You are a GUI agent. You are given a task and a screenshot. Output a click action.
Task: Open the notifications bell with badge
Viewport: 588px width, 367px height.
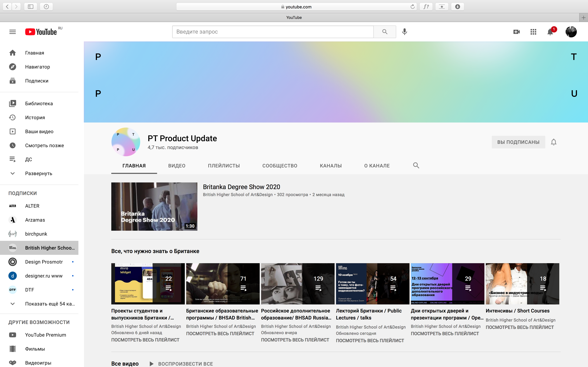[550, 32]
